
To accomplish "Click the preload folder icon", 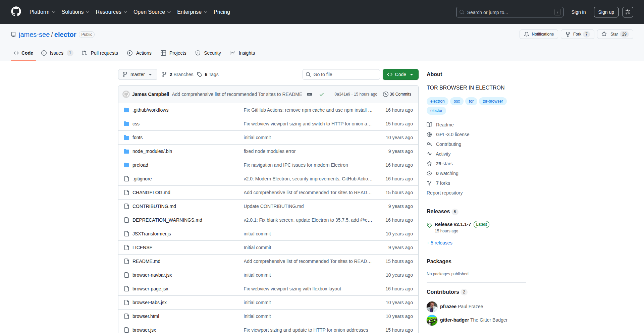I will [x=126, y=165].
